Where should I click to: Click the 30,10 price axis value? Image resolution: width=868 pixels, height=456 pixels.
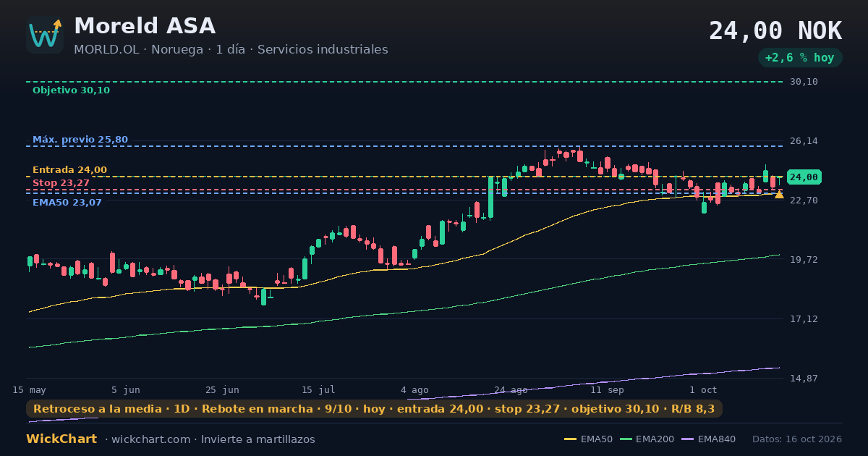[804, 82]
